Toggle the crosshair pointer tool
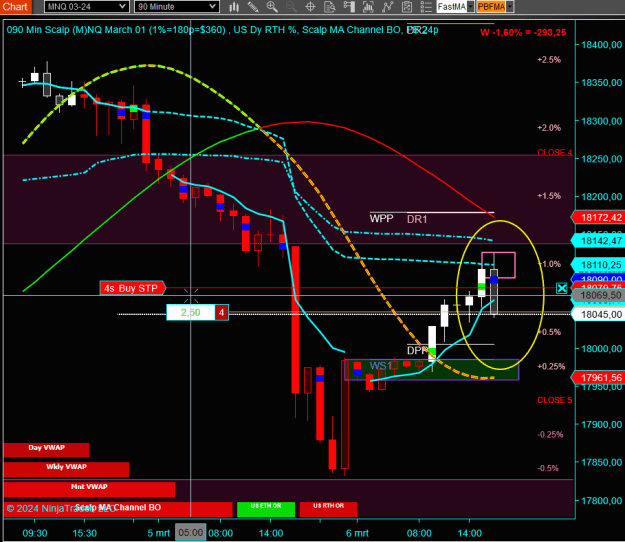This screenshot has height=542, width=625. click(311, 7)
